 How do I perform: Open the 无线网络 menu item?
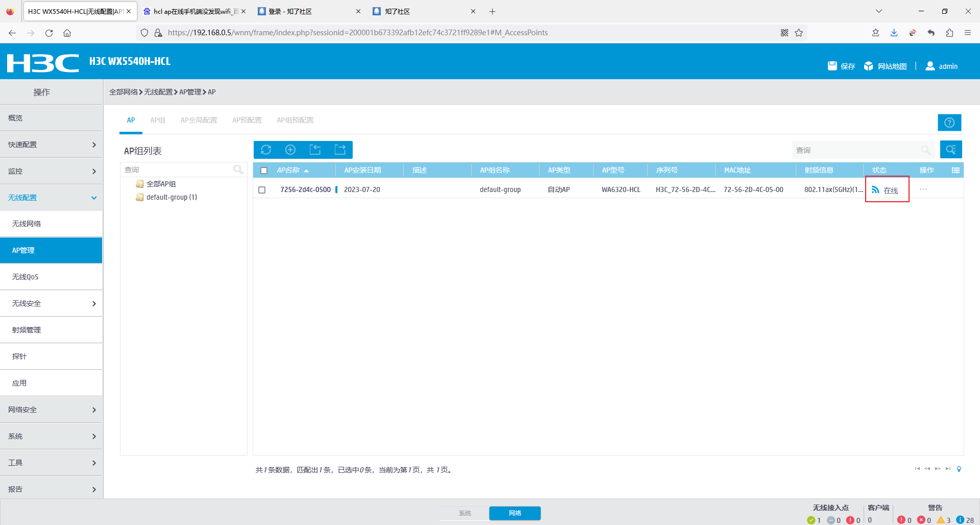[x=51, y=224]
